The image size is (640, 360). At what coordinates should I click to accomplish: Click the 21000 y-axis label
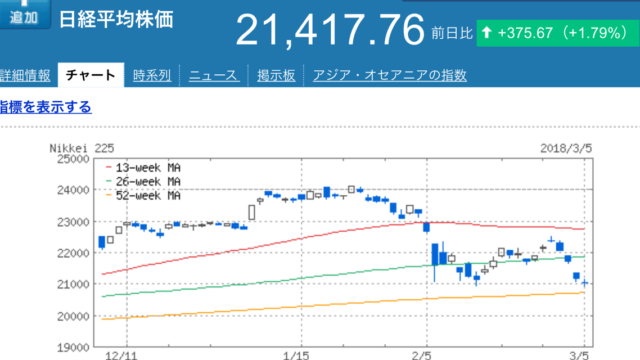pyautogui.click(x=73, y=284)
